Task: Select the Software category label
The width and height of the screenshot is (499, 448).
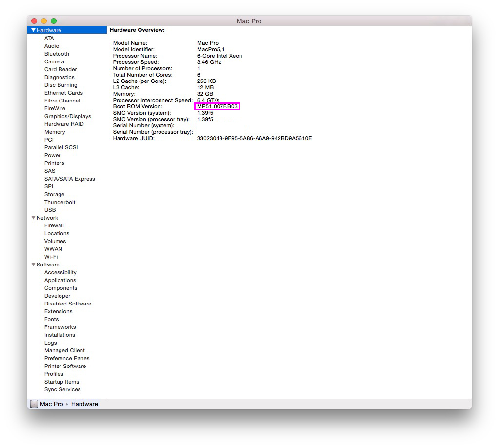Action: 48,265
